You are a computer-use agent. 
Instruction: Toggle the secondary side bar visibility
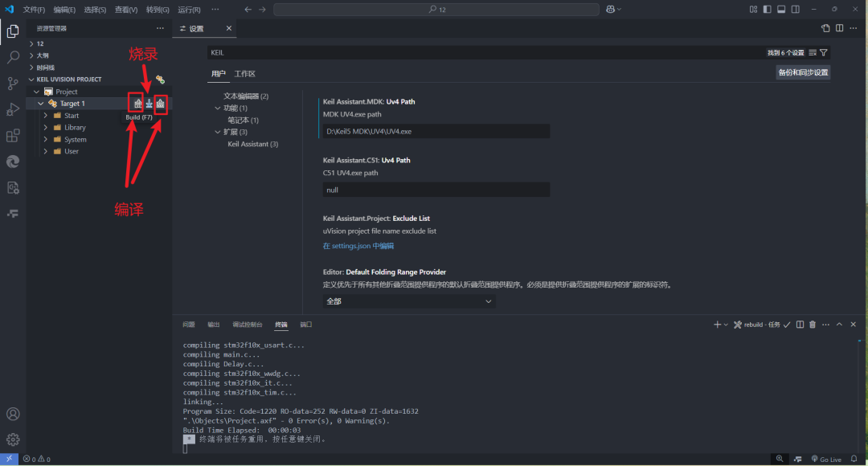click(796, 10)
